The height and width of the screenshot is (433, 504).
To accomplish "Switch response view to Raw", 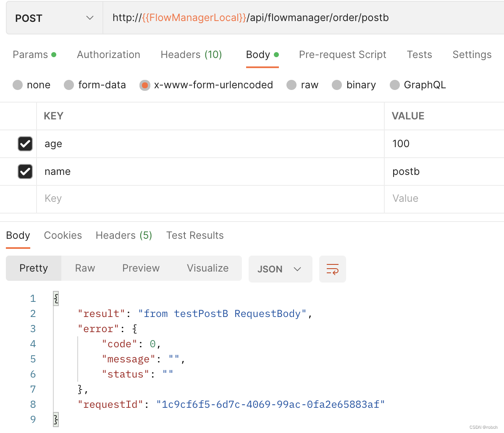I will [84, 268].
